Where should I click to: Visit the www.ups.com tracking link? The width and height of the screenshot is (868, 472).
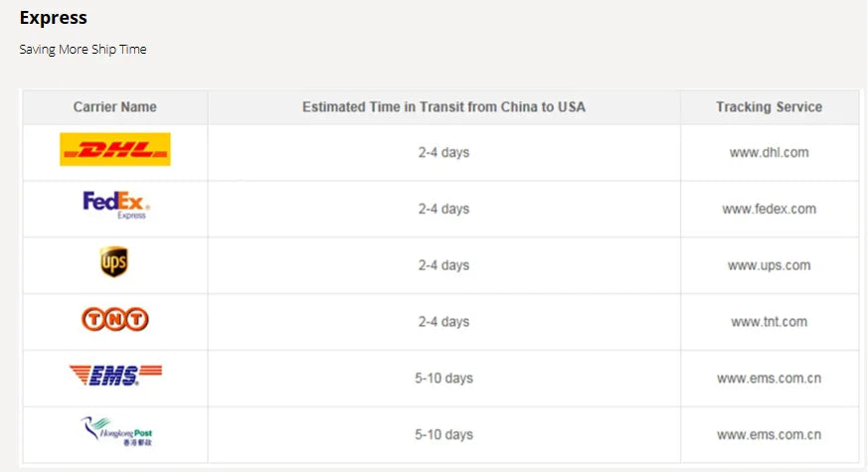pos(769,265)
